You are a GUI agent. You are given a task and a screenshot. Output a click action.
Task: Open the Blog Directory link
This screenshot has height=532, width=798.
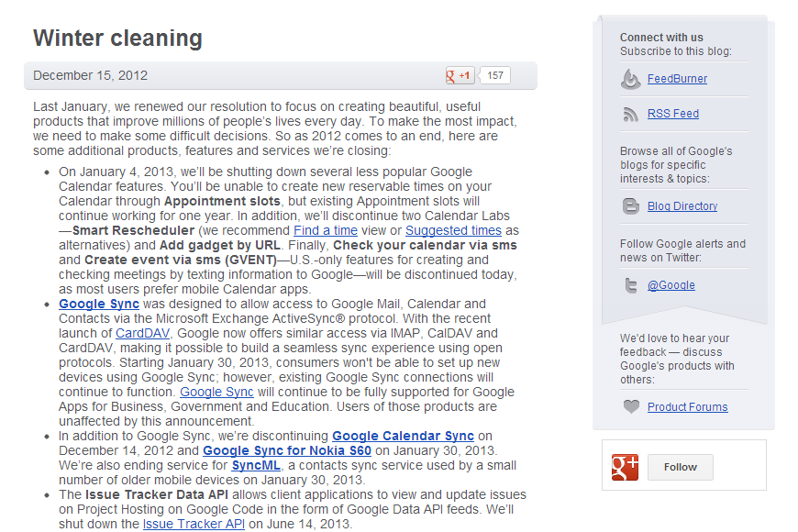682,206
